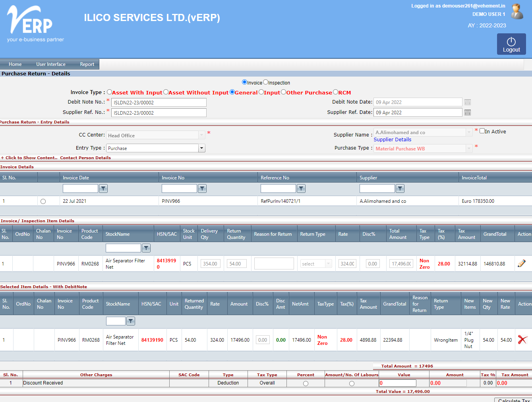This screenshot has height=402, width=532.
Task: Choose Other Purchase invoice type
Action: click(283, 92)
